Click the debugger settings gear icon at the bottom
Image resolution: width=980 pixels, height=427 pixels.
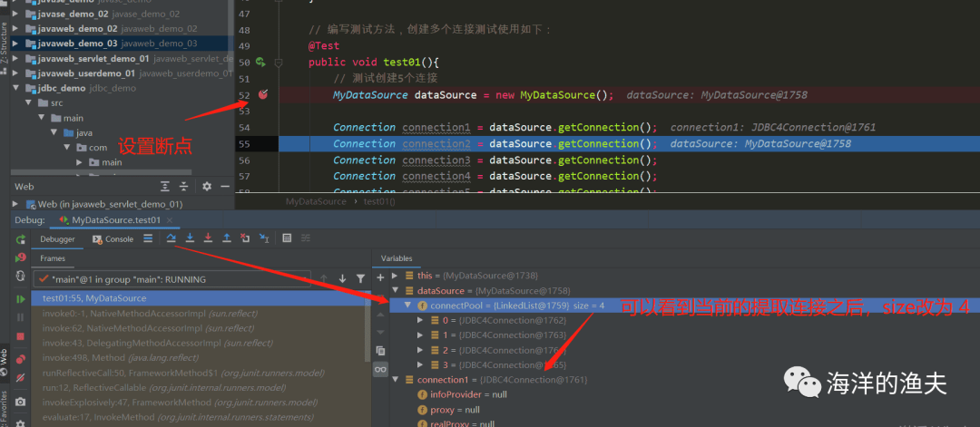21,423
